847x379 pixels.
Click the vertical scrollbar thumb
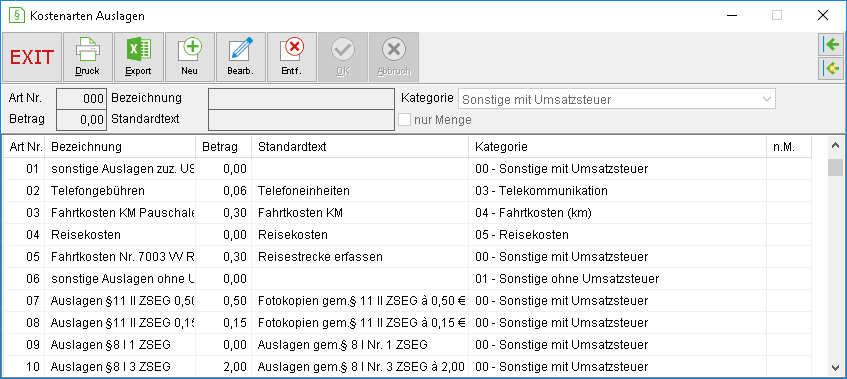[835, 168]
